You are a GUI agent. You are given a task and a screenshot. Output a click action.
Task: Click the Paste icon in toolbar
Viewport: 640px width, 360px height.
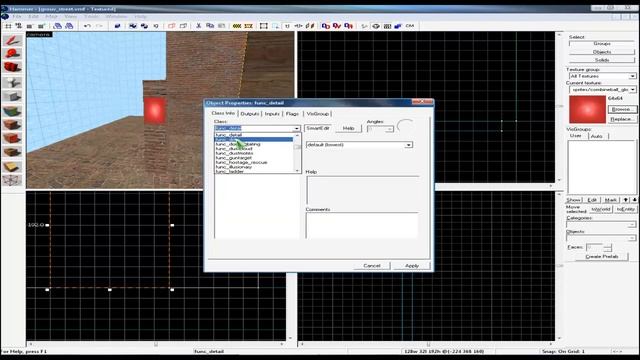[x=221, y=26]
